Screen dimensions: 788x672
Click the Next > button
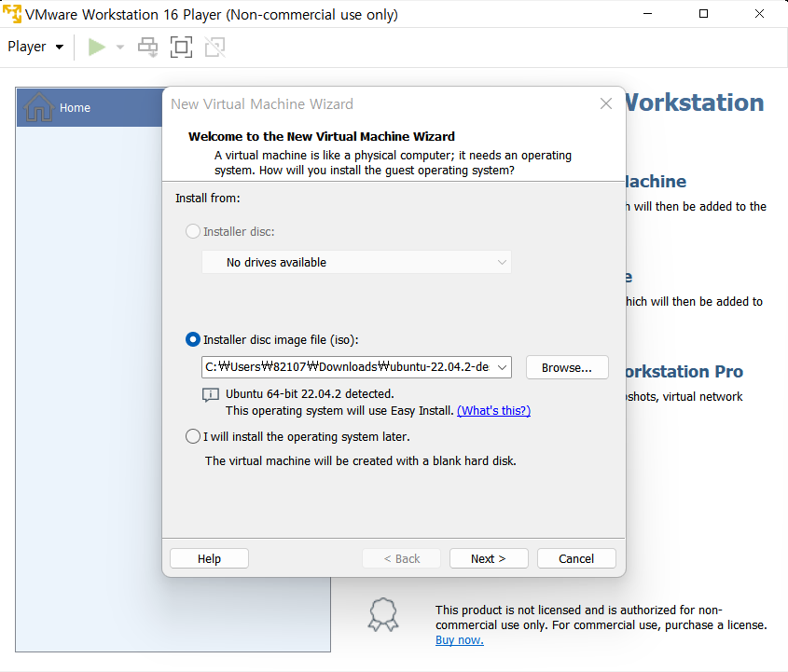[489, 558]
